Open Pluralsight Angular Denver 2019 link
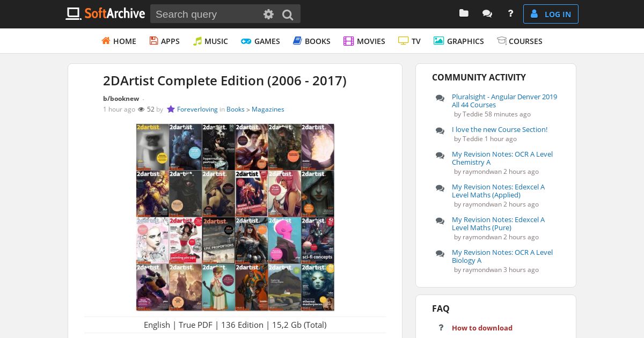644x338 pixels. click(504, 101)
